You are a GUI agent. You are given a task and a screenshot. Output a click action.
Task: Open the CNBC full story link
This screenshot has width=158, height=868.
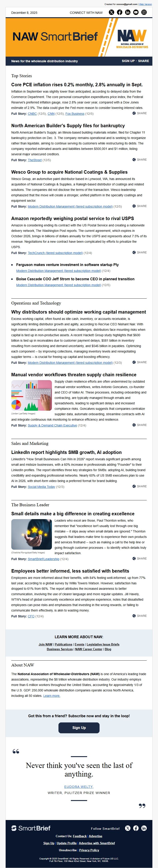[32, 114]
